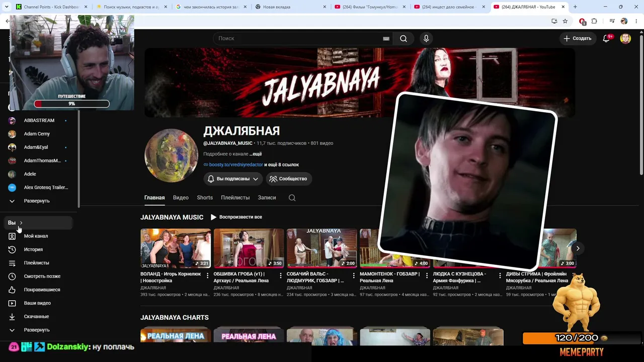Image resolution: width=644 pixels, height=362 pixels.
Task: Click the Смотреть позже clock icon
Action: click(12, 277)
